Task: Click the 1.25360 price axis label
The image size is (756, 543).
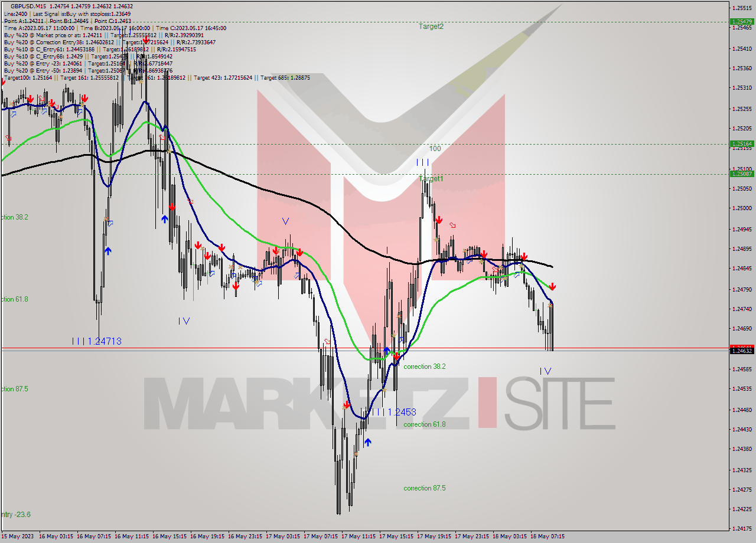Action: pyautogui.click(x=742, y=68)
